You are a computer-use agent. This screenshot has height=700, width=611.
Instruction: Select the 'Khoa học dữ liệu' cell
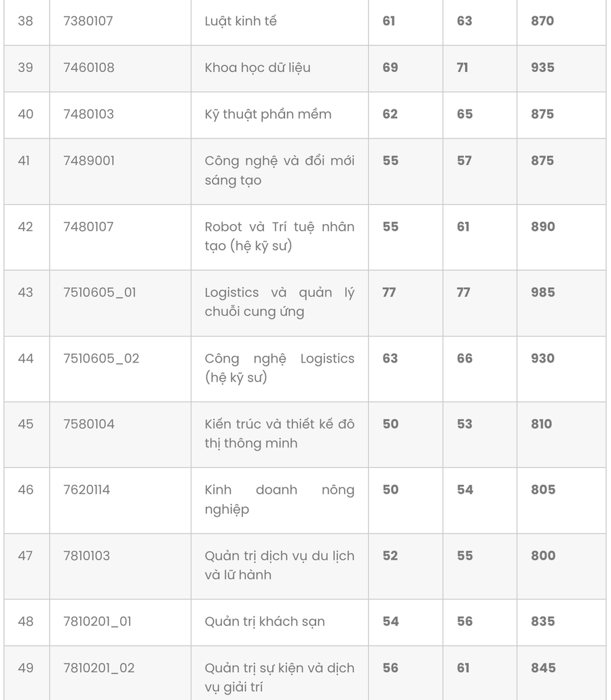[257, 68]
